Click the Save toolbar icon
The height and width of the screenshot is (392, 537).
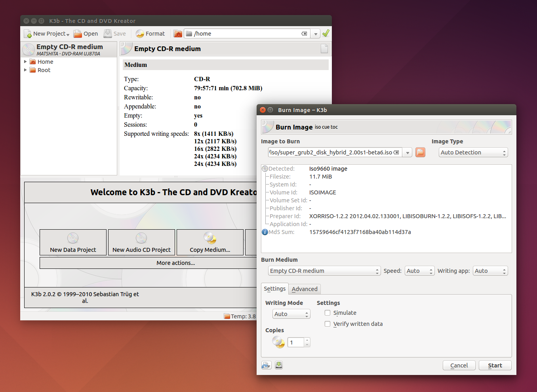[x=108, y=34]
